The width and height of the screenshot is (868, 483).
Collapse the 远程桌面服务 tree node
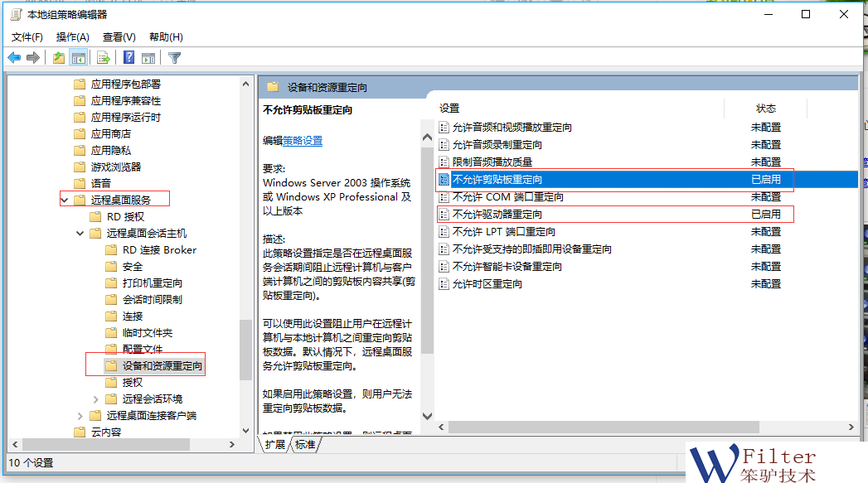tap(65, 200)
